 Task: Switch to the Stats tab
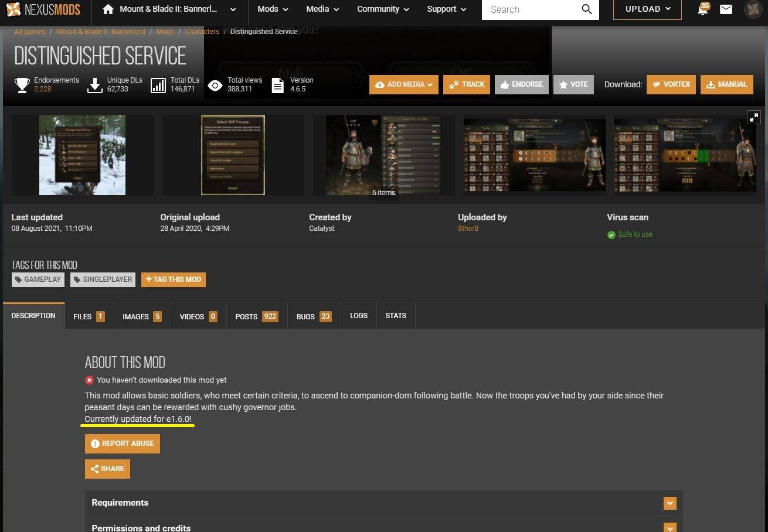[396, 316]
